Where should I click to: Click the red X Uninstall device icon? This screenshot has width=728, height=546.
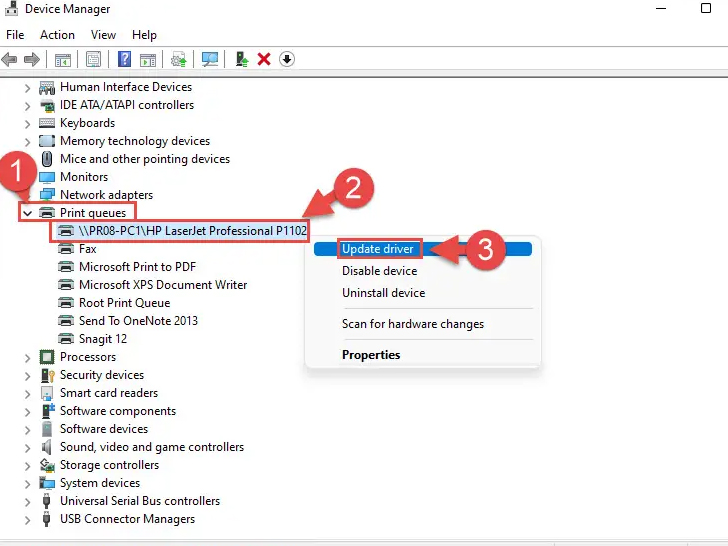coord(264,59)
